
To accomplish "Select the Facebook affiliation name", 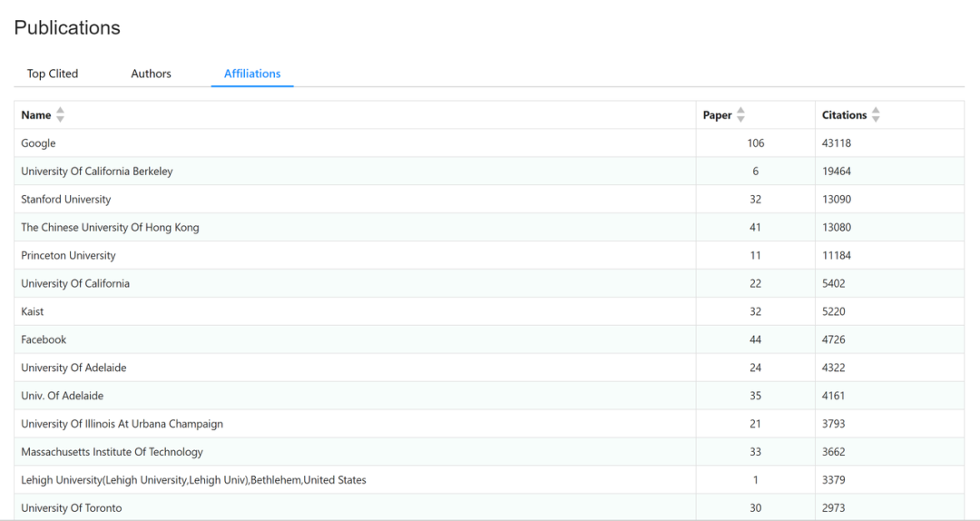I will coord(44,339).
